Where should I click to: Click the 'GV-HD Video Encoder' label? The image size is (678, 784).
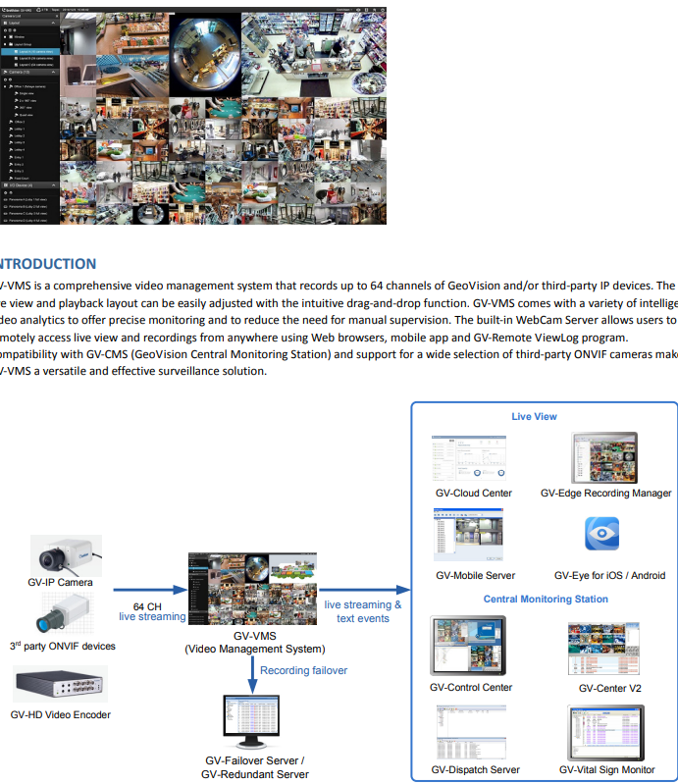[x=61, y=715]
